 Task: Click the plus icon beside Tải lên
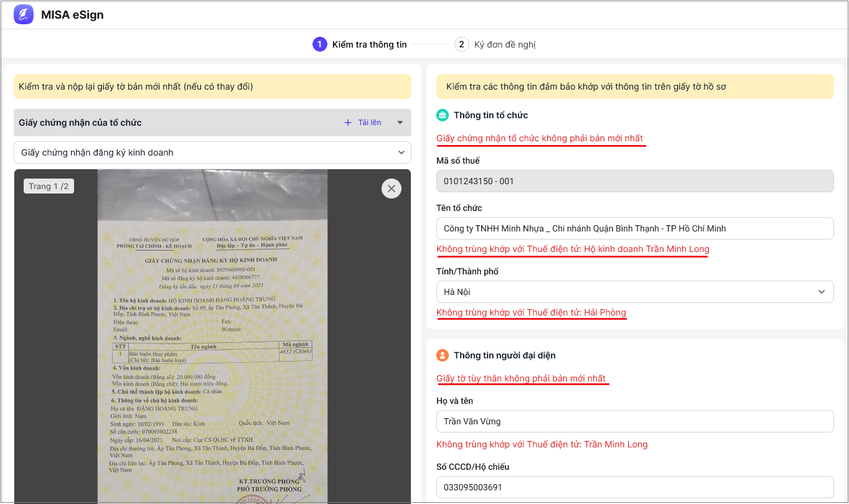348,123
